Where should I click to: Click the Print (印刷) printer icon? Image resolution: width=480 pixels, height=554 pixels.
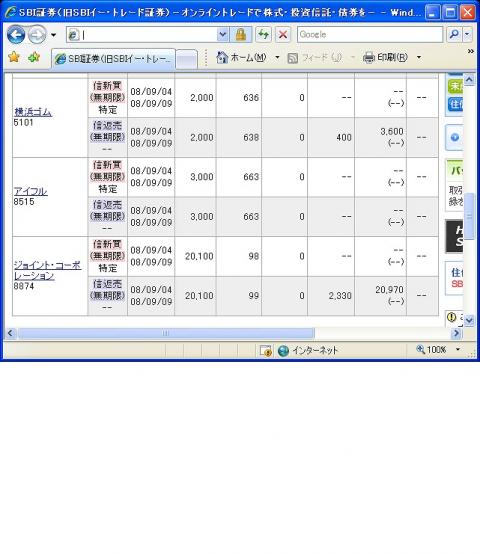click(368, 57)
